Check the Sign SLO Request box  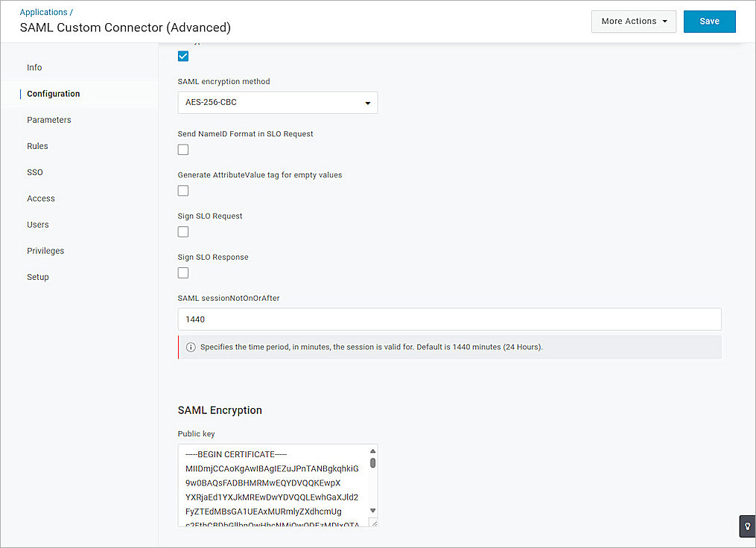[182, 232]
